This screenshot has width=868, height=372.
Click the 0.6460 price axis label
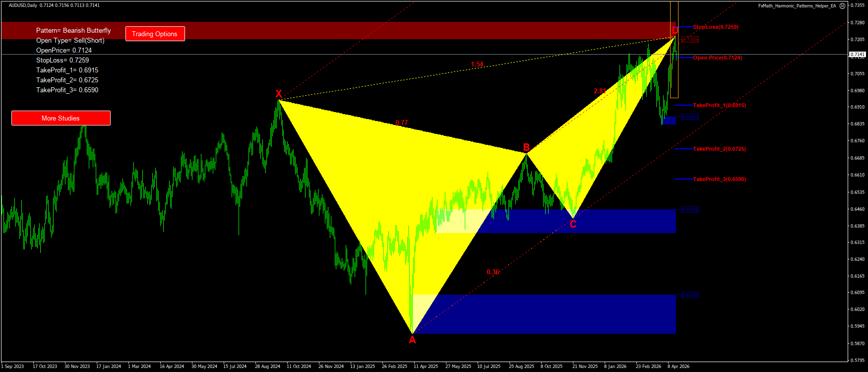tap(858, 209)
